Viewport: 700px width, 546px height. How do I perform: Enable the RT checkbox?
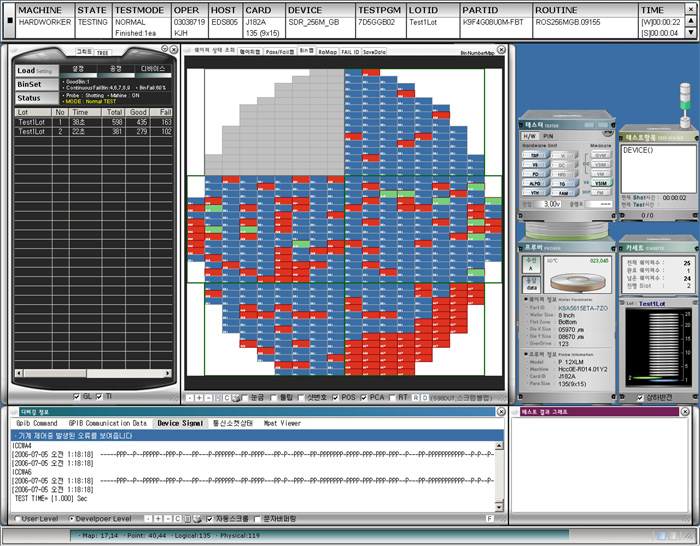pyautogui.click(x=392, y=397)
